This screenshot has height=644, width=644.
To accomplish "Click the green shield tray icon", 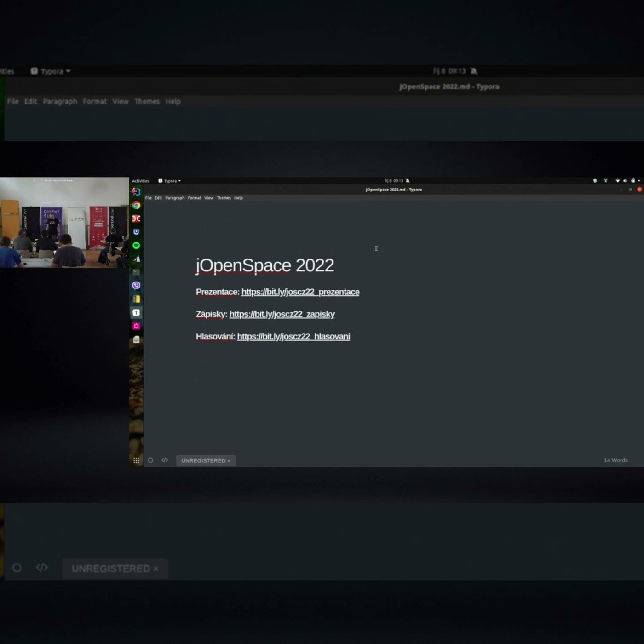I will point(595,181).
